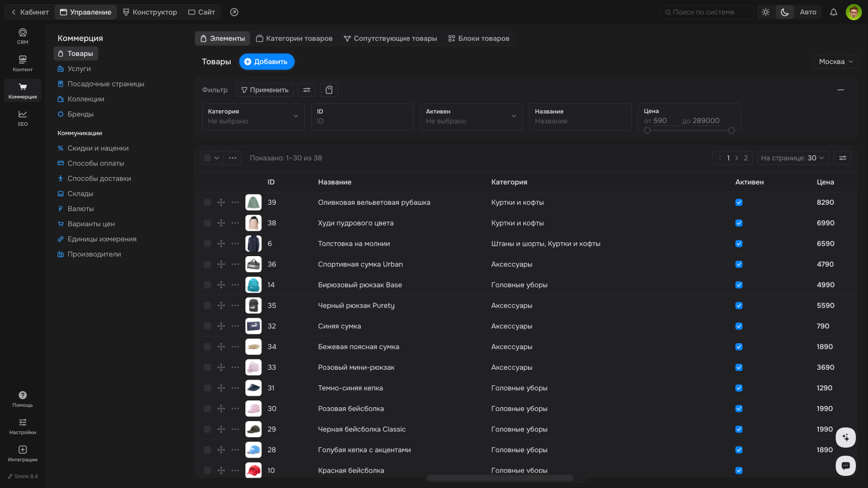868x488 pixels.
Task: Focus the Поиск по системе field
Action: coord(706,12)
